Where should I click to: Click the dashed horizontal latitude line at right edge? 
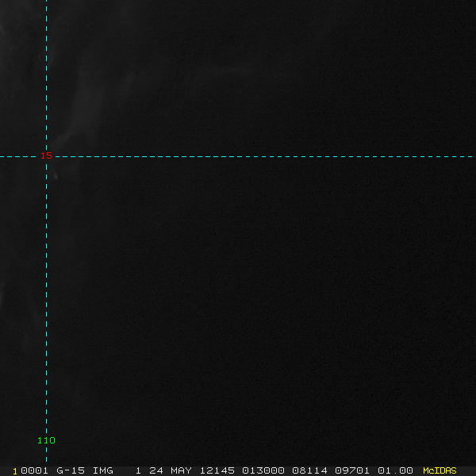pyautogui.click(x=467, y=156)
